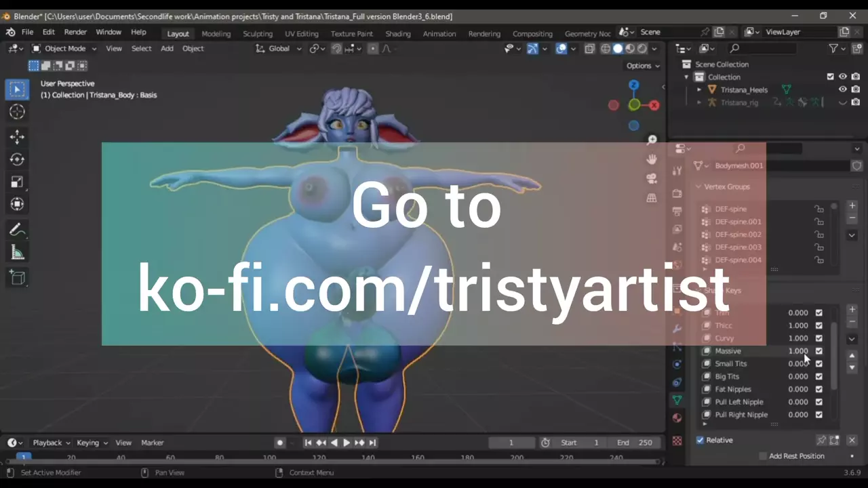This screenshot has width=868, height=488.
Task: Toggle show-only shape key pin icon
Action: [x=821, y=440]
